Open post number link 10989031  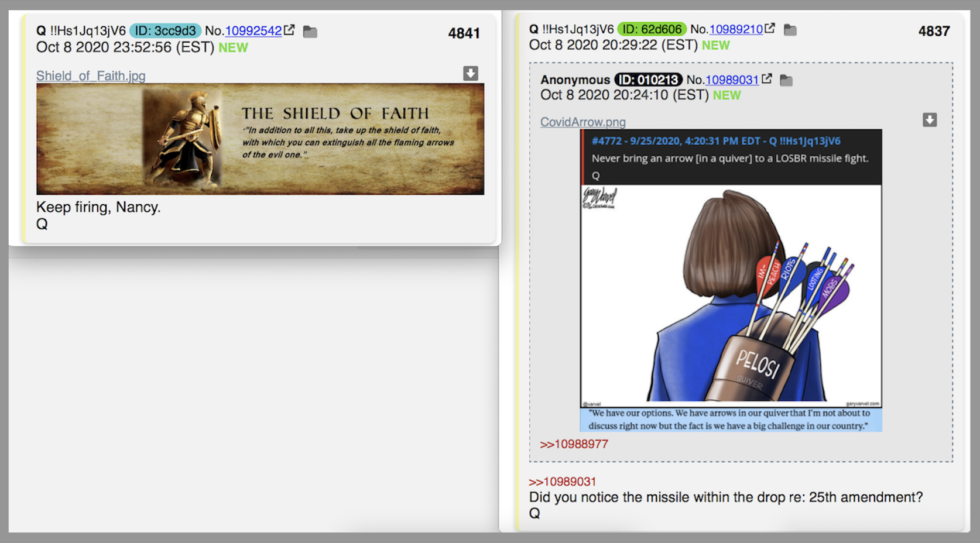click(x=732, y=80)
